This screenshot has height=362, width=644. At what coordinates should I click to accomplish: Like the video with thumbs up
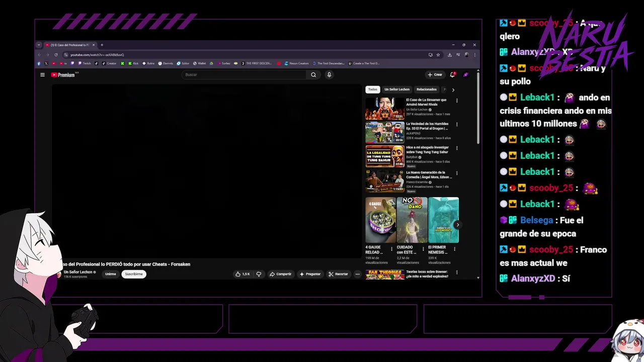pyautogui.click(x=243, y=274)
